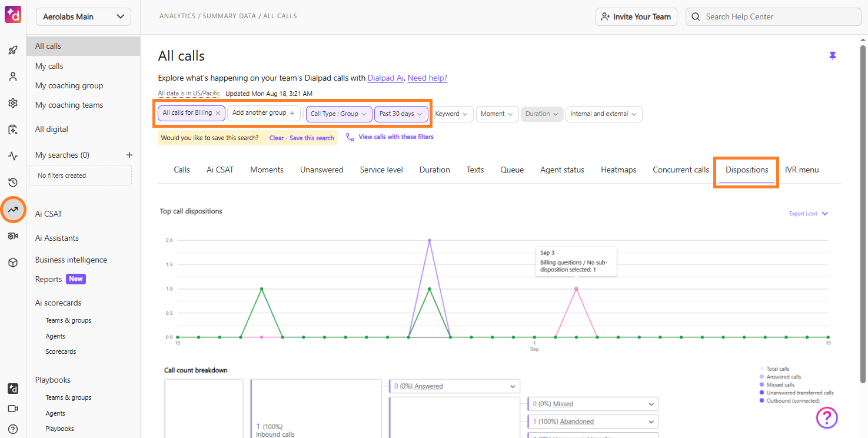Click the Dialpad logo icon

(x=13, y=14)
